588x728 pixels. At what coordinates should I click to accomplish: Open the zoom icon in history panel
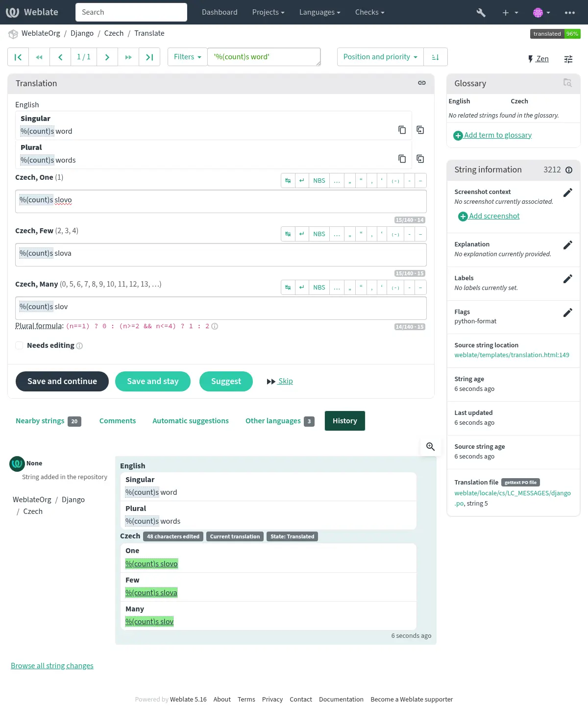[x=430, y=447]
